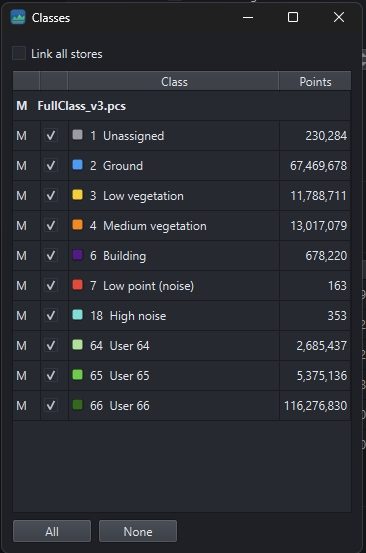Screen dimensions: 366x553
Task: Click the orange Medium vegetation color swatch
Action: 78,224
